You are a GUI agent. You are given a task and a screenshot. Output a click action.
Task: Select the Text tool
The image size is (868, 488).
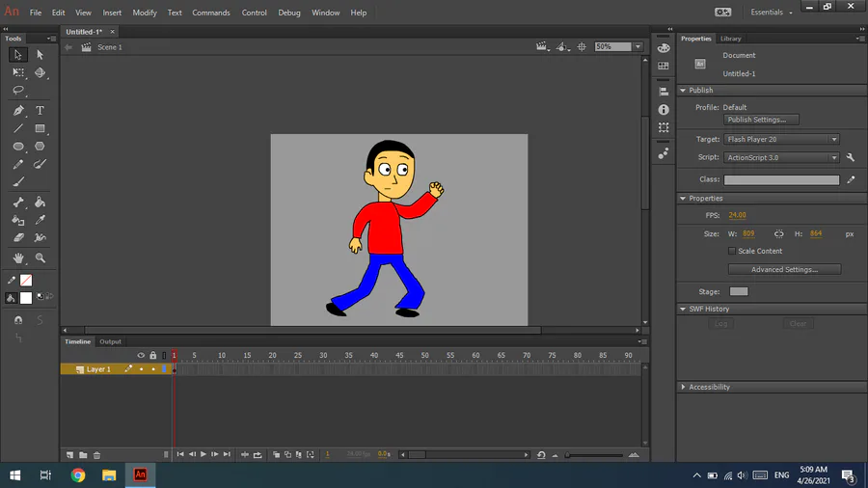click(40, 111)
